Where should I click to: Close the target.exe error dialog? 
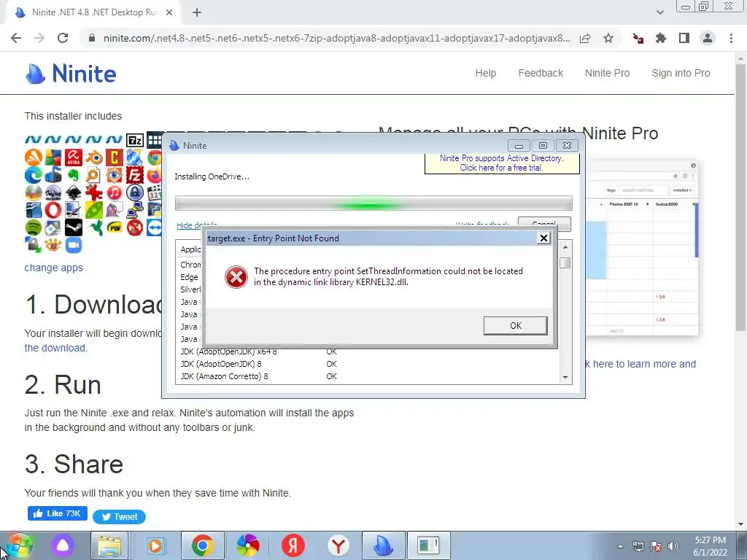pos(543,238)
